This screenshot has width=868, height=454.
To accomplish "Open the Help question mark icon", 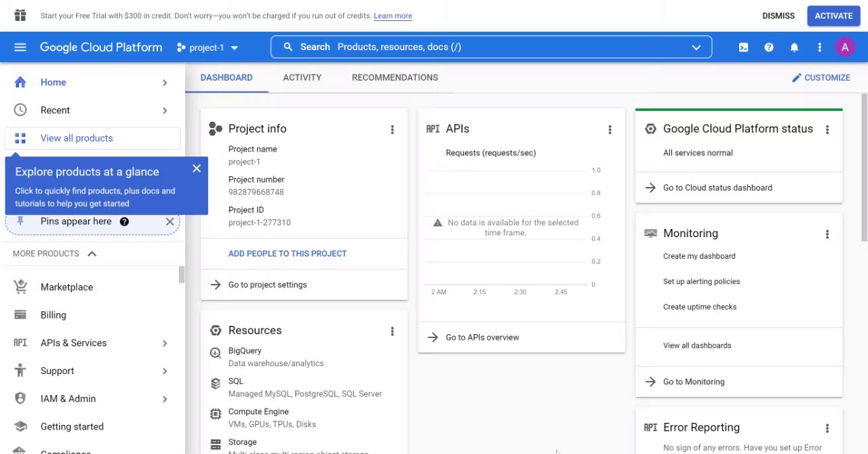I will pos(769,47).
